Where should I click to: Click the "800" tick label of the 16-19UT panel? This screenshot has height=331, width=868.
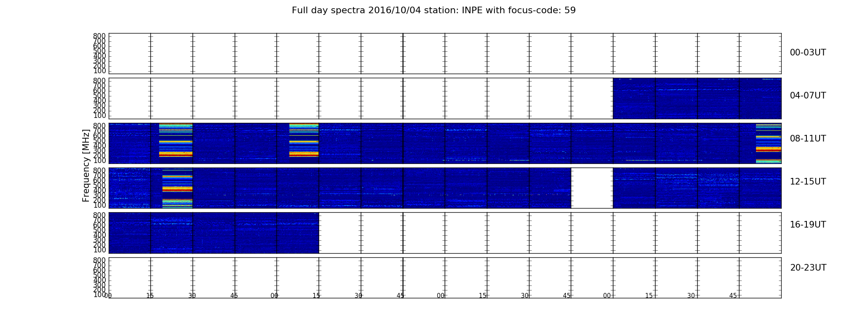tap(100, 215)
